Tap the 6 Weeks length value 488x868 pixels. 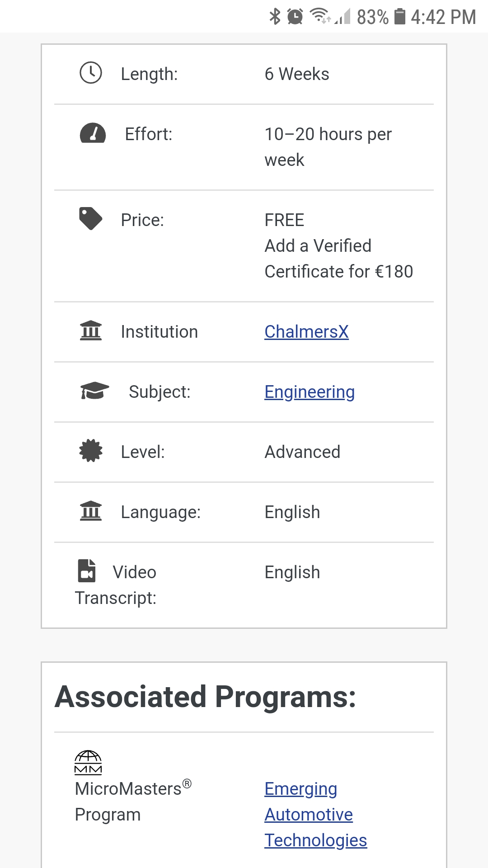(x=297, y=74)
